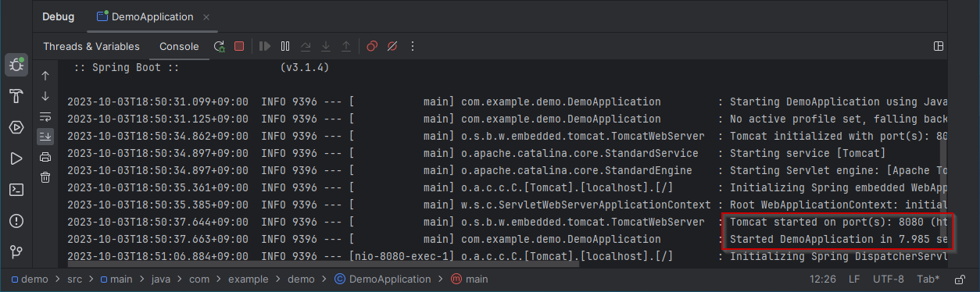Toggle soft-wrap in console
The image size is (980, 292).
click(45, 116)
